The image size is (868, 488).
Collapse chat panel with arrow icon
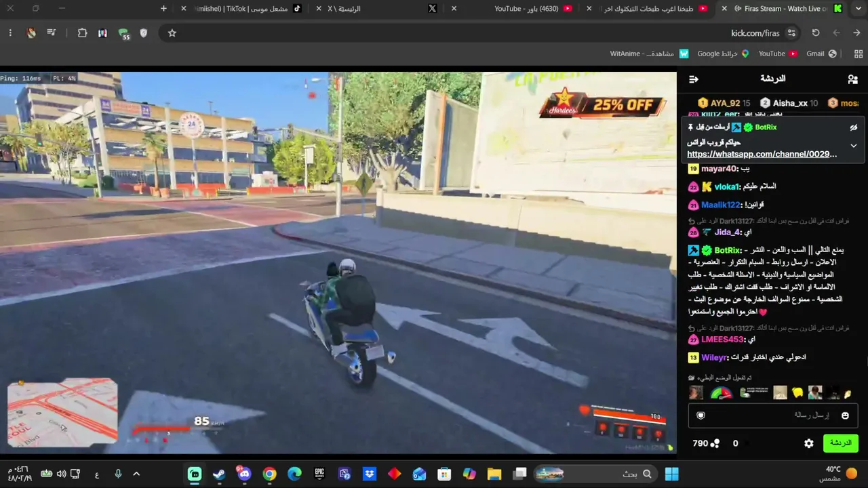(x=694, y=79)
